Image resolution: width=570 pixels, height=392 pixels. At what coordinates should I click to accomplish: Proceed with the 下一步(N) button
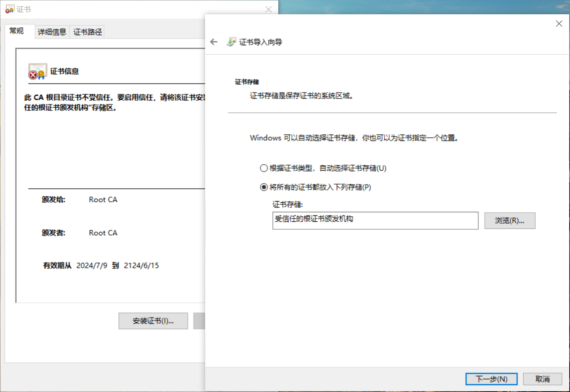click(491, 379)
